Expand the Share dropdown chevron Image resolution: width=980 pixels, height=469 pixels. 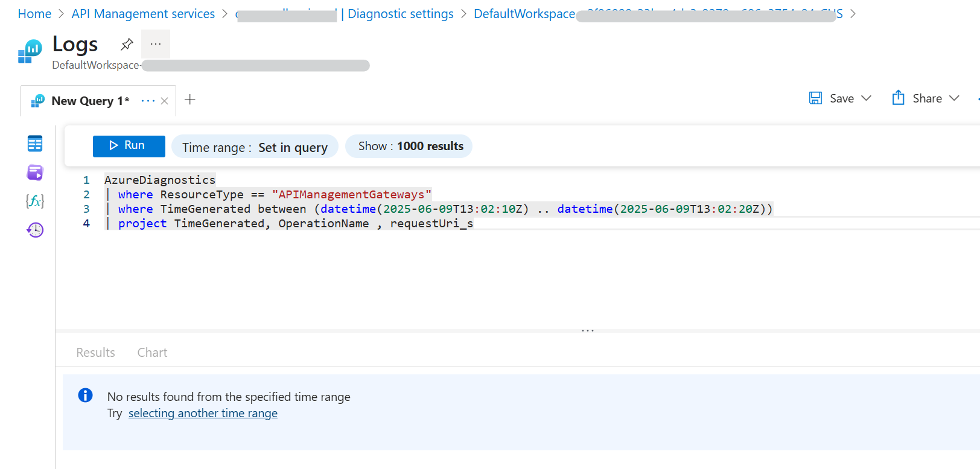pyautogui.click(x=954, y=98)
